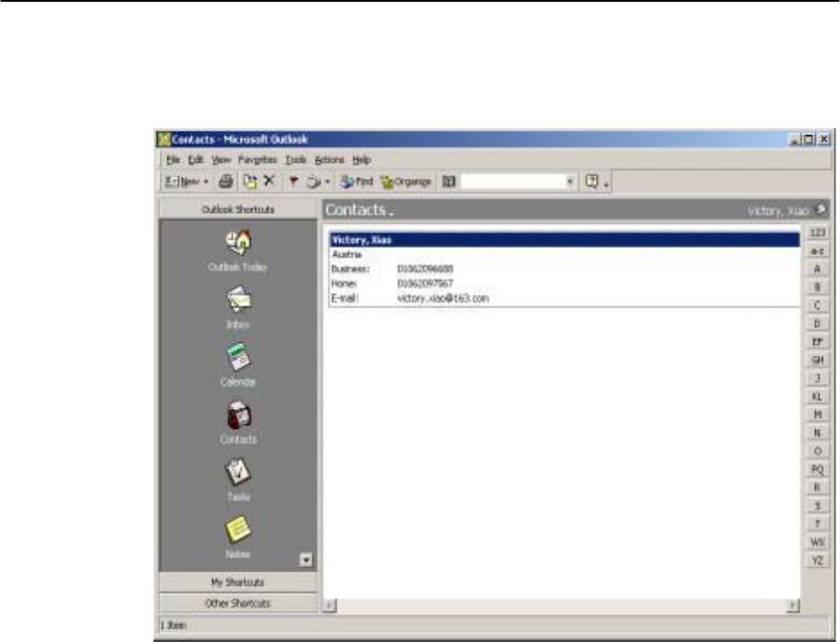The height and width of the screenshot is (642, 840).
Task: Click the Business phone number value
Action: (x=425, y=269)
